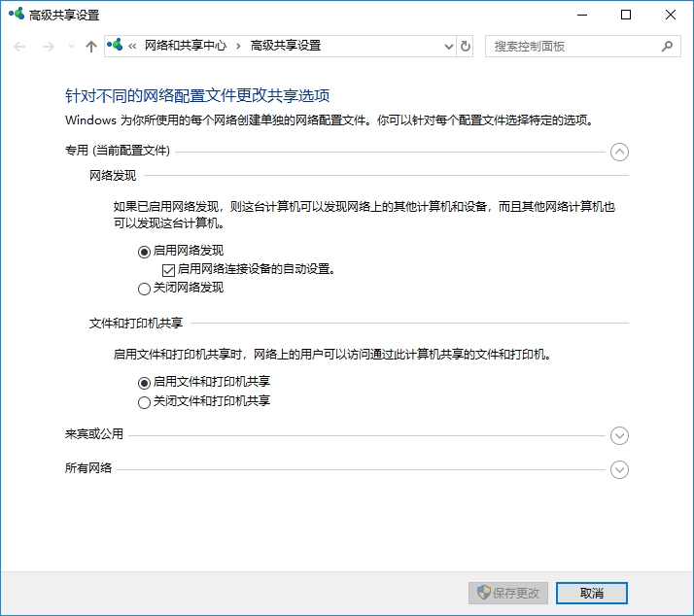
Task: Expand the 所有网络 section
Action: tap(619, 470)
